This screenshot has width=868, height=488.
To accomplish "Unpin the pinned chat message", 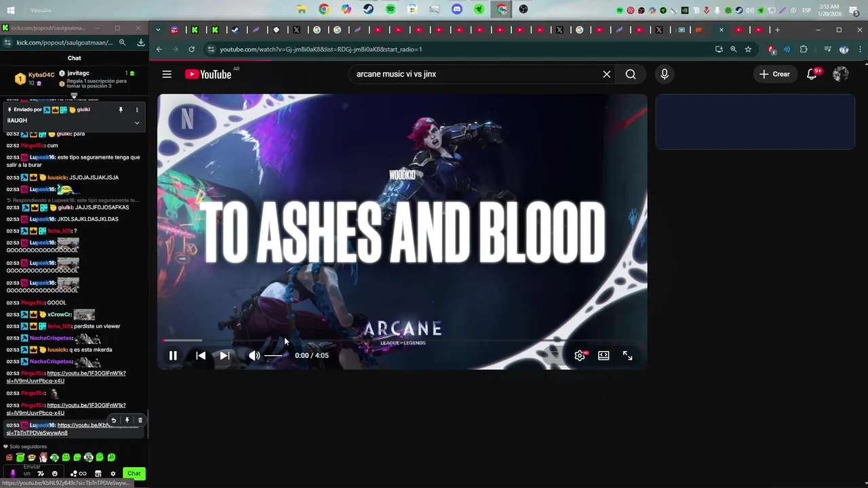I will (x=121, y=110).
